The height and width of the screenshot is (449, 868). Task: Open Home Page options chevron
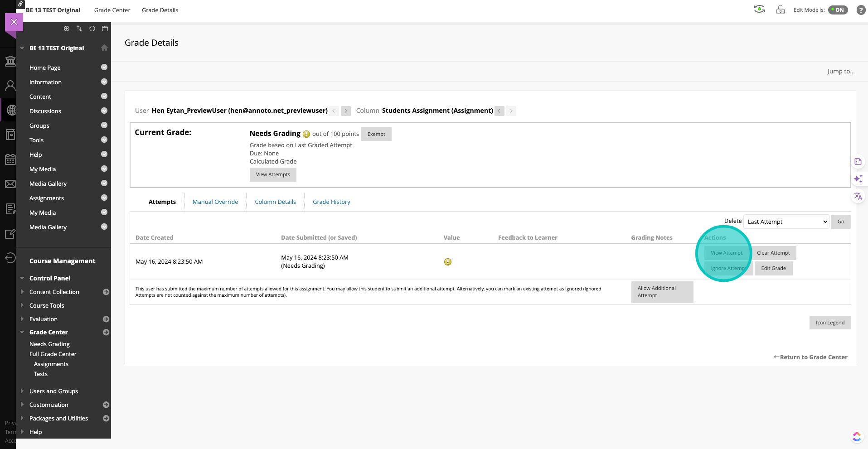(x=104, y=68)
